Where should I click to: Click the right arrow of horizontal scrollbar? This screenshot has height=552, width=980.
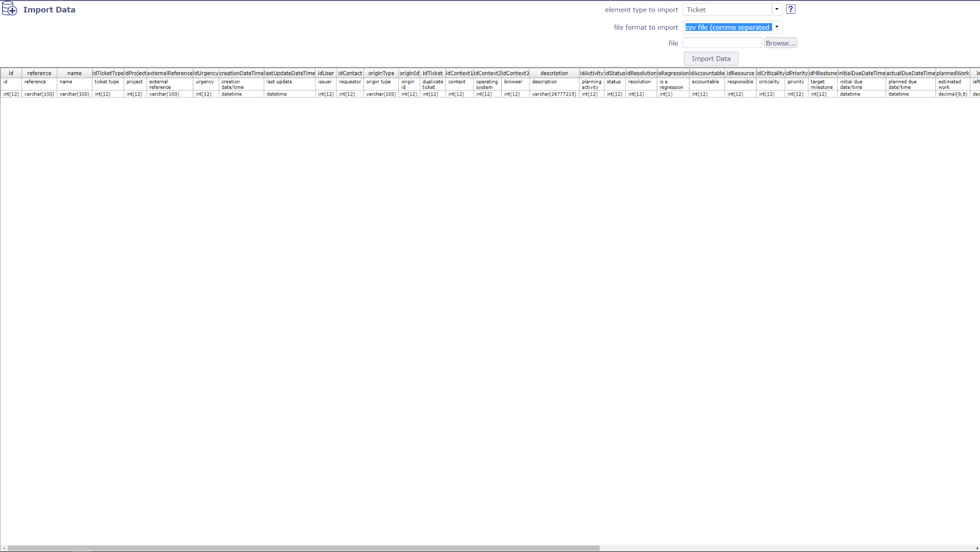[x=977, y=548]
